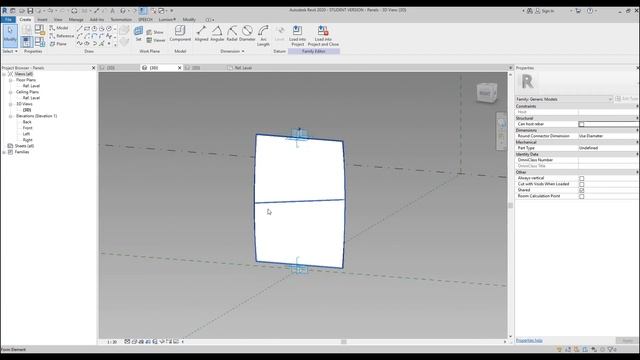Choose the Aligned dimension tool
Image resolution: width=640 pixels, height=360 pixels.
click(201, 33)
